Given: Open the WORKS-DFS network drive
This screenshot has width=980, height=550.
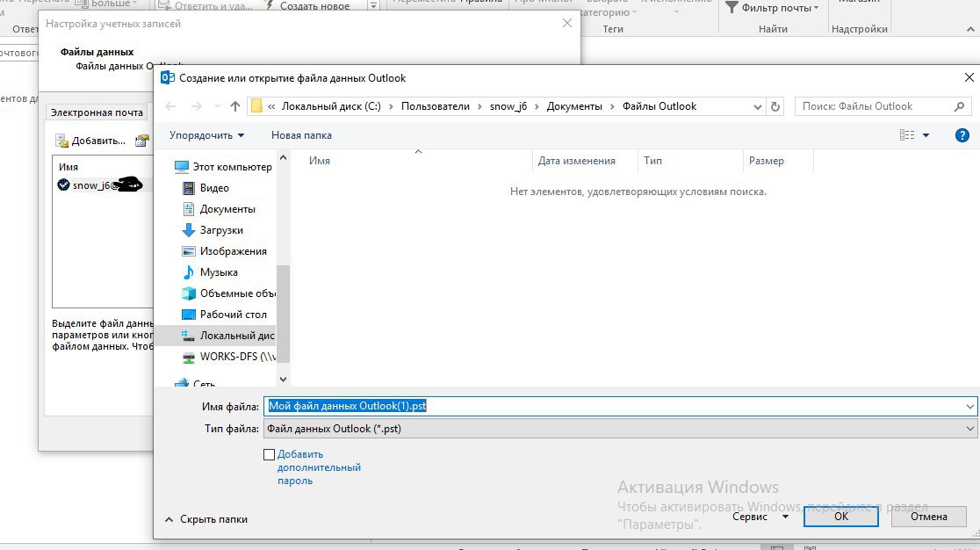Looking at the screenshot, I should tap(228, 357).
